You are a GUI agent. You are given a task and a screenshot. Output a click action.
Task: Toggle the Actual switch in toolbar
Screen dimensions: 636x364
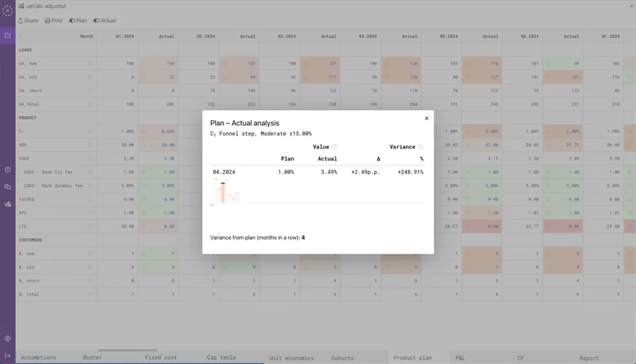pos(104,21)
